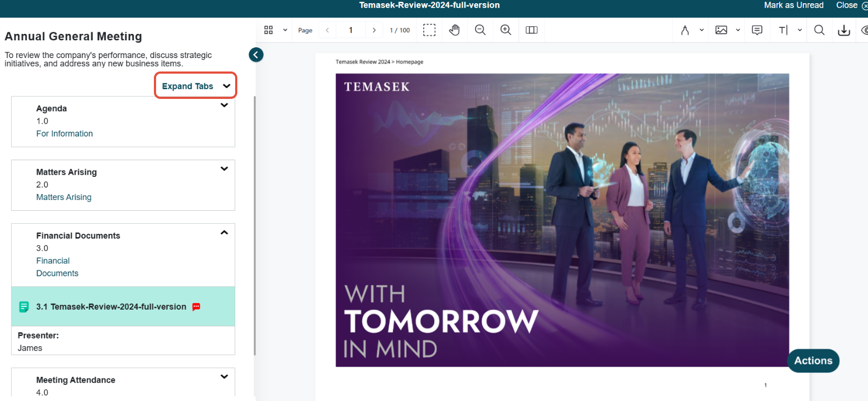
Task: Select the text insertion tool
Action: (783, 30)
